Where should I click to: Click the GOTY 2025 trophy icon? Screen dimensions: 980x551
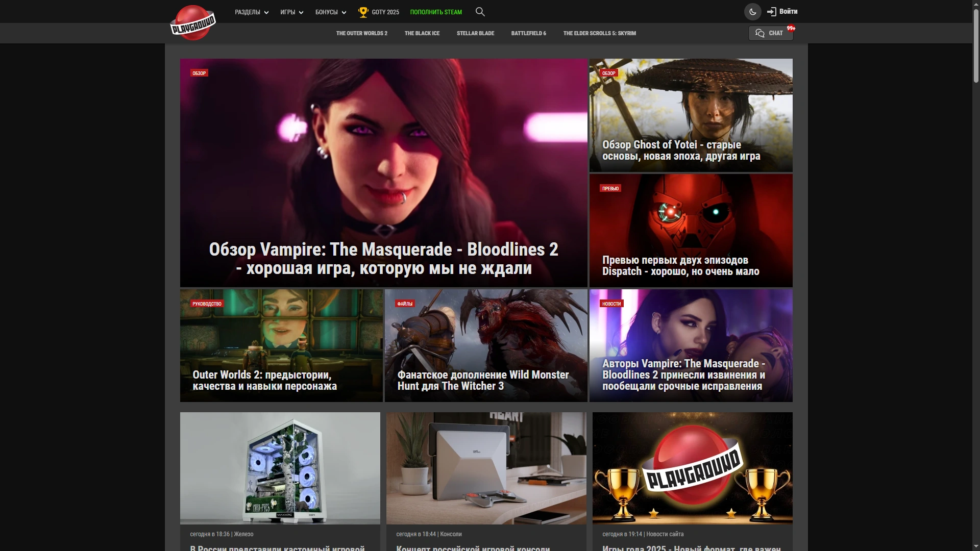coord(363,12)
